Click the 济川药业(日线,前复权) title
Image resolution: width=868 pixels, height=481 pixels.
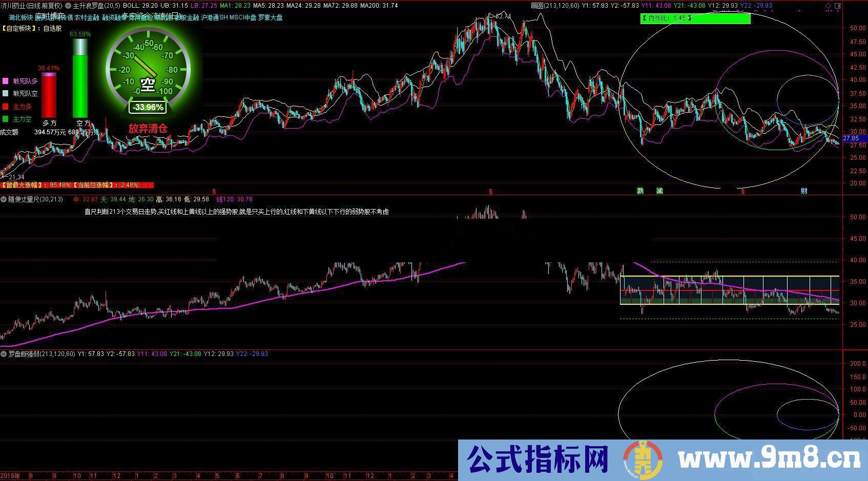pos(32,6)
